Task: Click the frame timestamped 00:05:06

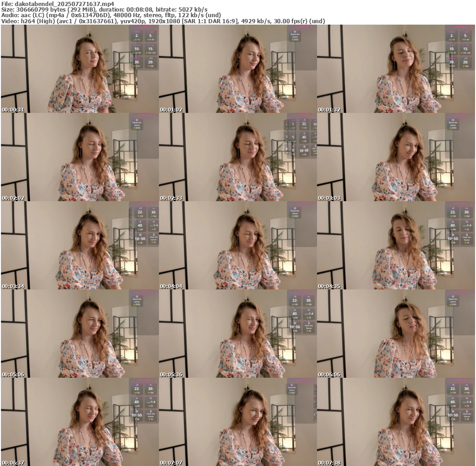Action: 80,334
